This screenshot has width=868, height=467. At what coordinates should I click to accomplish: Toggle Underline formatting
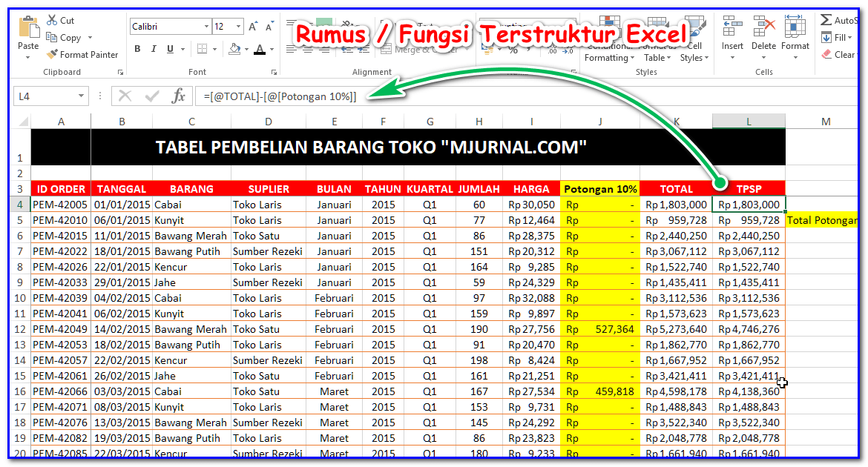[x=170, y=49]
